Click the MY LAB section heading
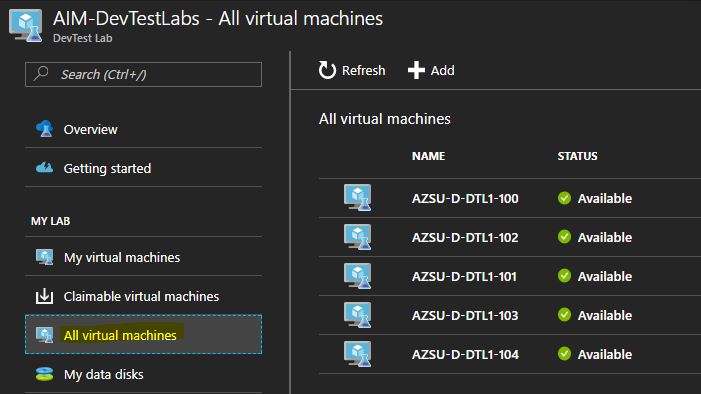Image resolution: width=701 pixels, height=394 pixels. click(51, 221)
